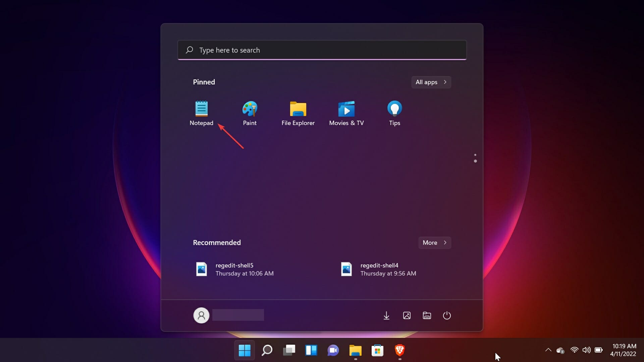Launch the pinned Paint app
Viewport: 644px width, 362px height.
point(250,113)
